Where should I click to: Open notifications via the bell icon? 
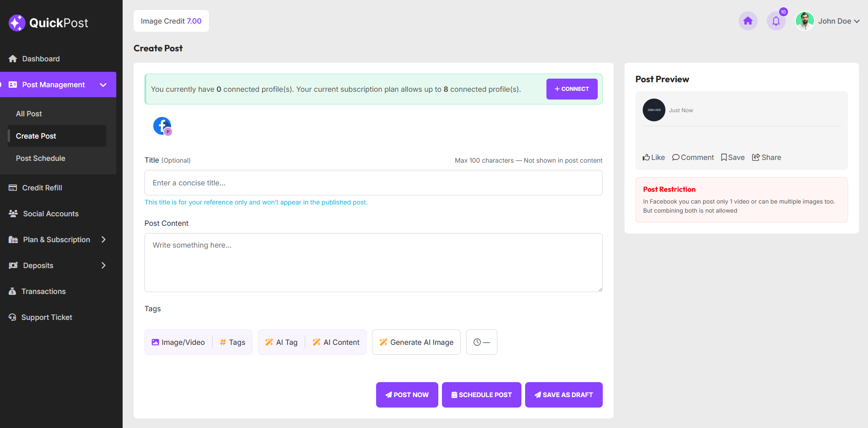pos(776,21)
